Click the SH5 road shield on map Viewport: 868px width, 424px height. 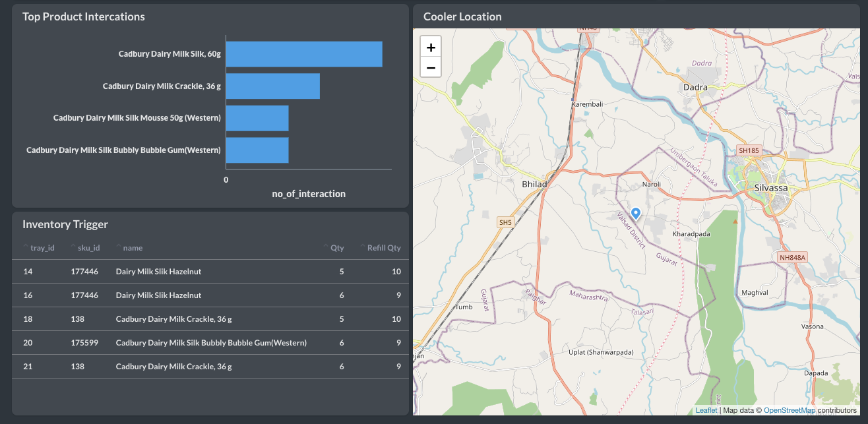coord(505,222)
